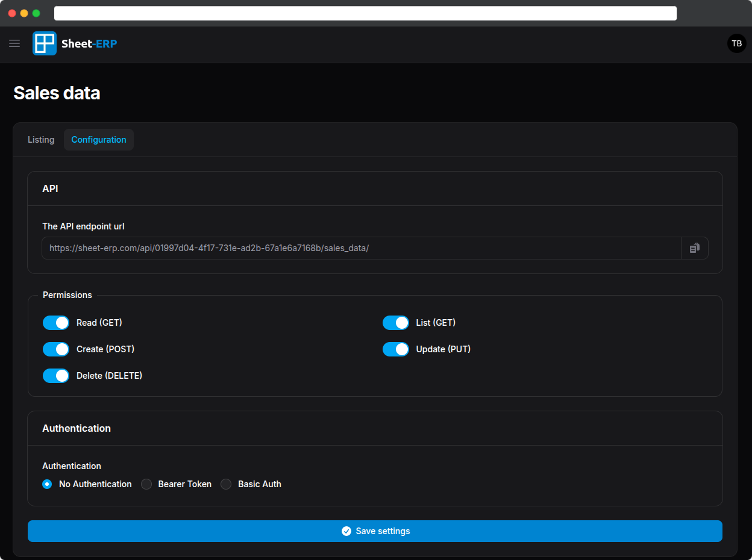Click the red traffic light button
The image size is (752, 560).
(11, 13)
